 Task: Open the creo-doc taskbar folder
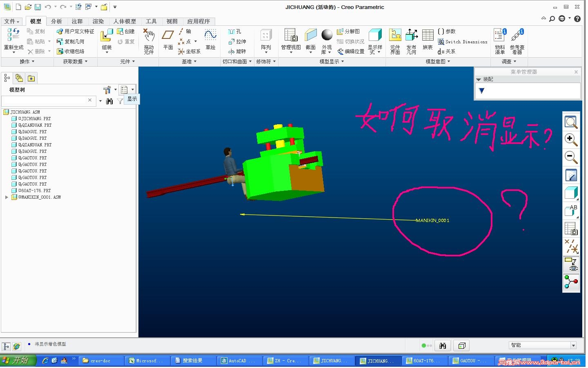point(102,361)
